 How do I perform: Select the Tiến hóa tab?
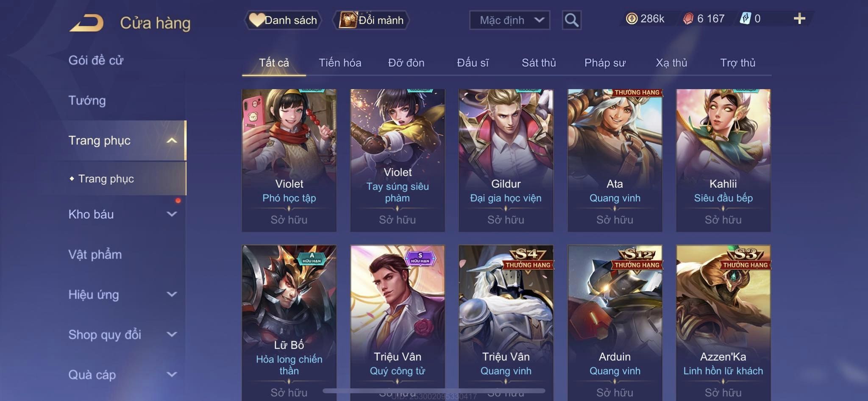[x=340, y=63]
